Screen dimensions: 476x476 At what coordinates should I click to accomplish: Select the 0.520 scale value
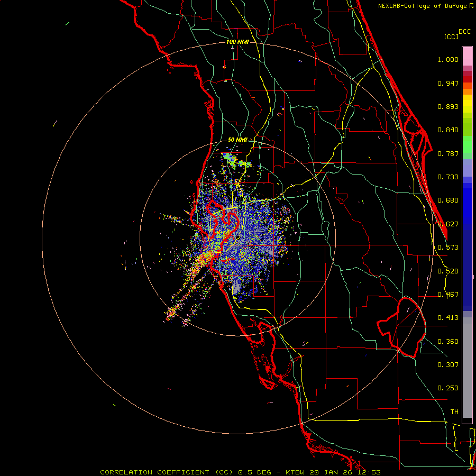tap(448, 271)
